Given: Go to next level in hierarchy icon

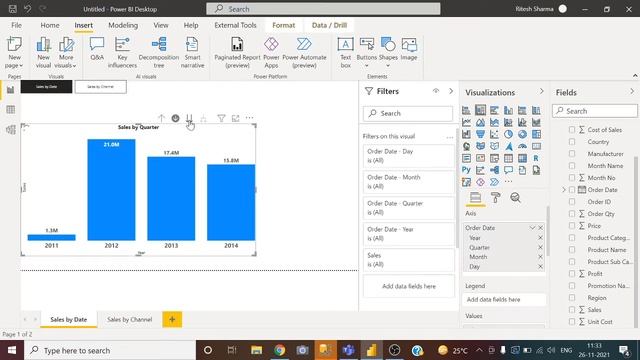Looking at the screenshot, I should click(189, 118).
